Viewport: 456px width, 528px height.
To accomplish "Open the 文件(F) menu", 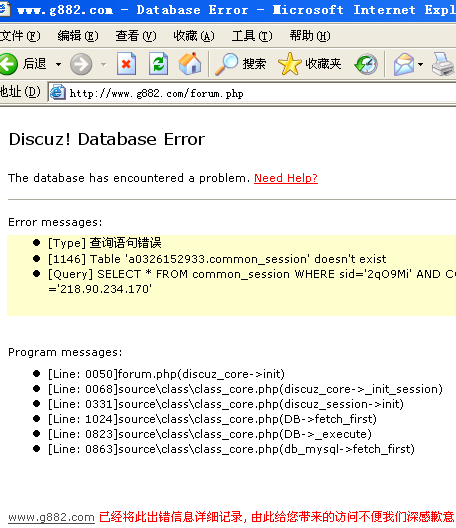I will pyautogui.click(x=20, y=35).
